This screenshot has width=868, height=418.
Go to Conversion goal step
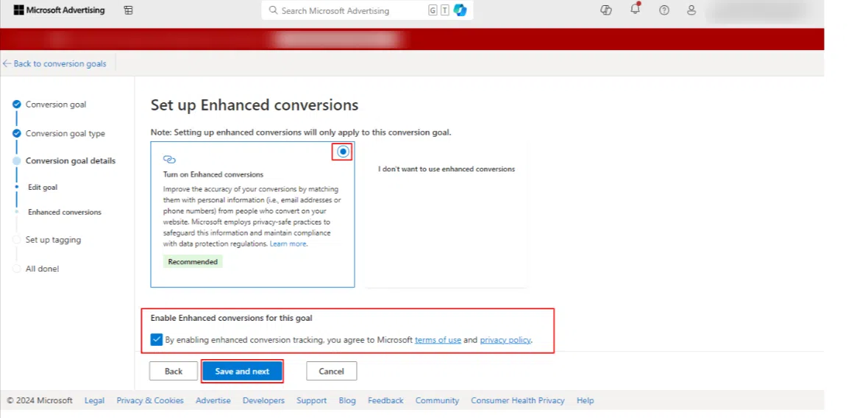pos(56,104)
